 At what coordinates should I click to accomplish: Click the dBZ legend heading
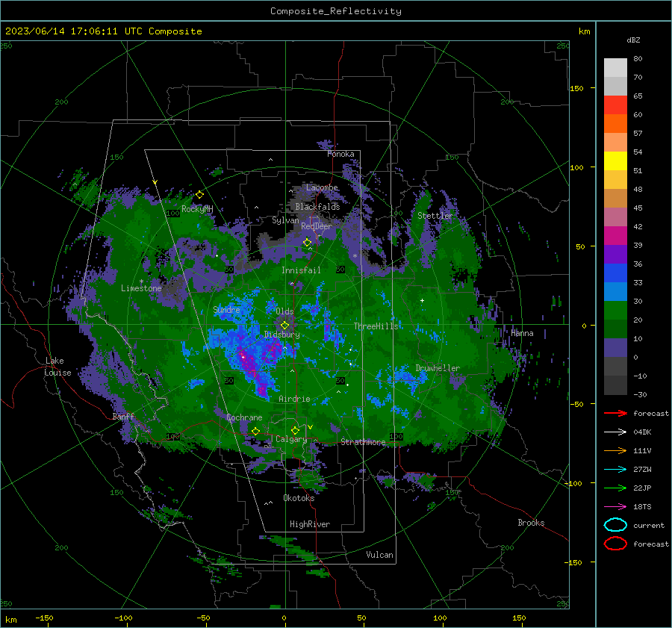[633, 40]
